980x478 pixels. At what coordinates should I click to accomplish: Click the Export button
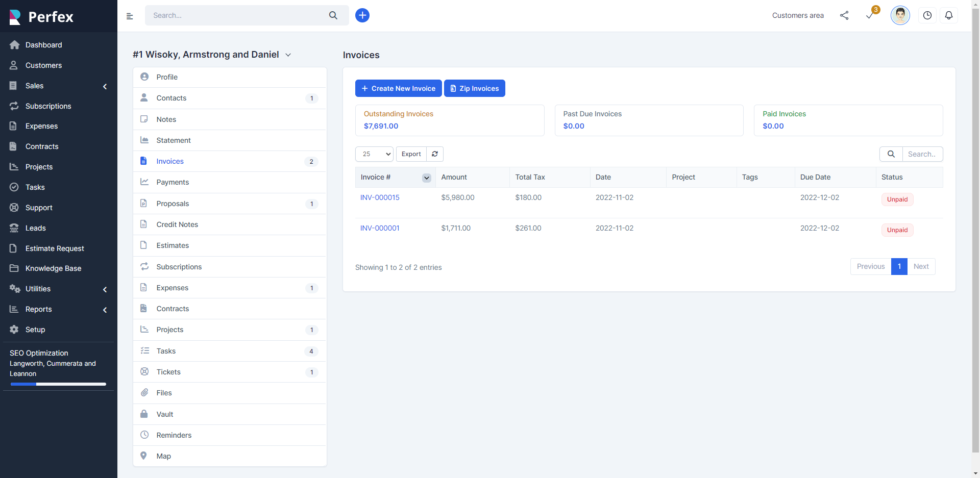[x=411, y=154]
